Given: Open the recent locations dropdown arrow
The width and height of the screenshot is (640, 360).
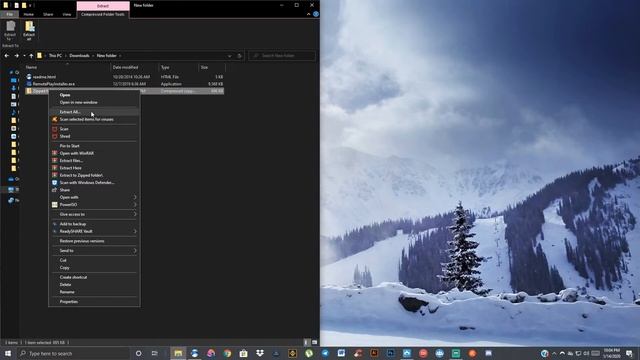Looking at the screenshot, I should 24,56.
